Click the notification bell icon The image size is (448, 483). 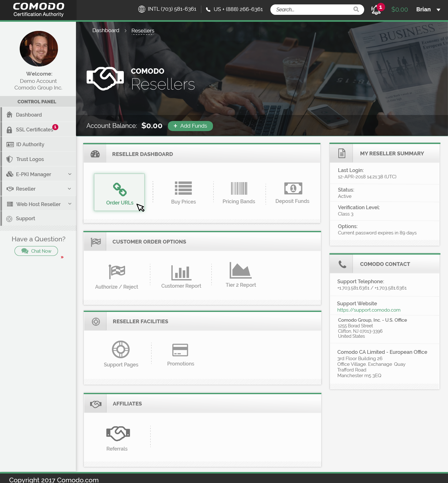click(376, 10)
